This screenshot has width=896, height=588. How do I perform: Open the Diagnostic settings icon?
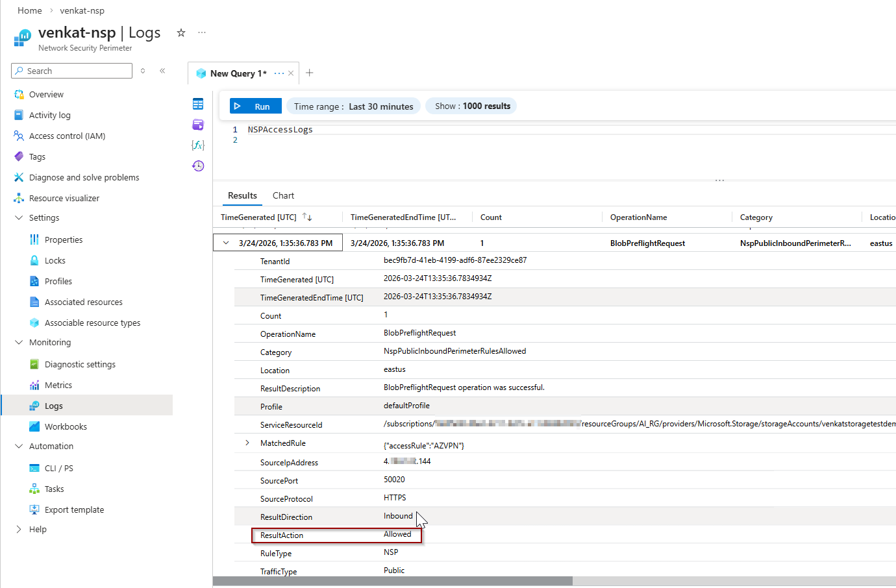(34, 365)
